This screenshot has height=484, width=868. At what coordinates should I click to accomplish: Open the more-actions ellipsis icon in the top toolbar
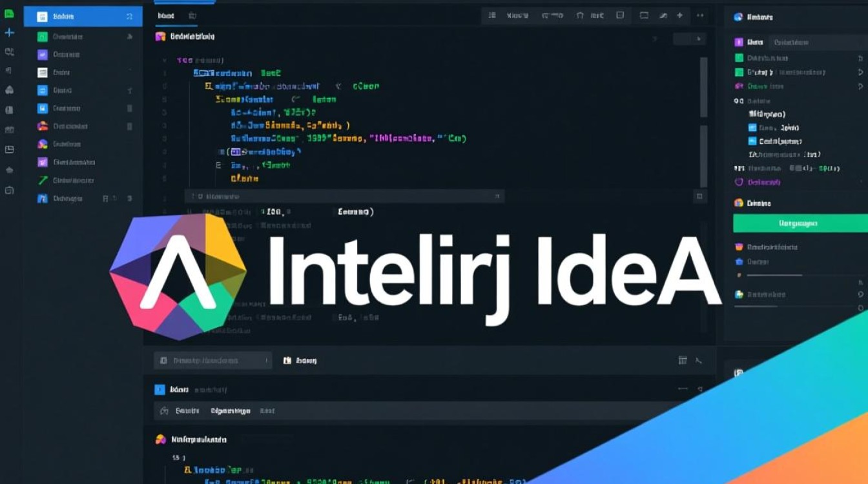pos(699,16)
